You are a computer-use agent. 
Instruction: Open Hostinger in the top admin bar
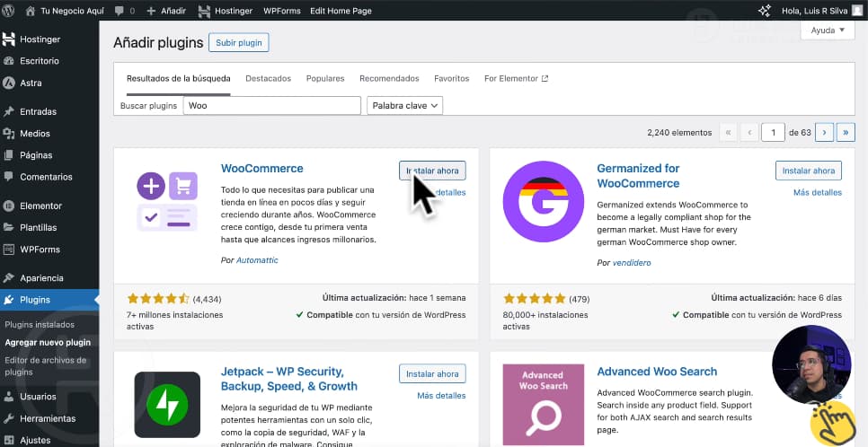225,11
